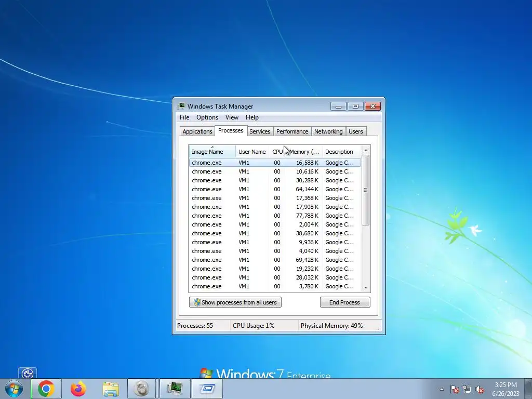This screenshot has height=399, width=532.
Task: Open Action Center flag tray icon
Action: tap(455, 390)
